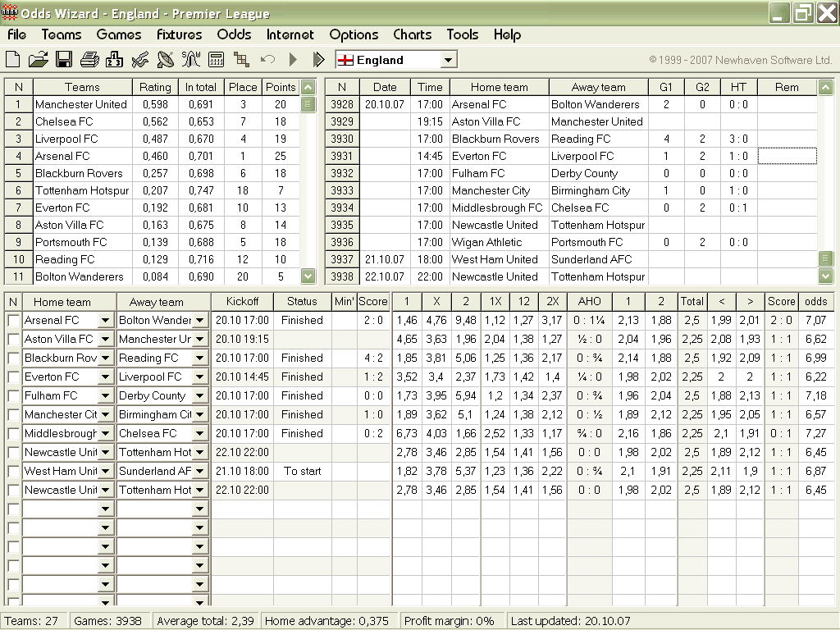Click the Kickoff column header
Viewport: 840px width, 630px height.
(242, 301)
